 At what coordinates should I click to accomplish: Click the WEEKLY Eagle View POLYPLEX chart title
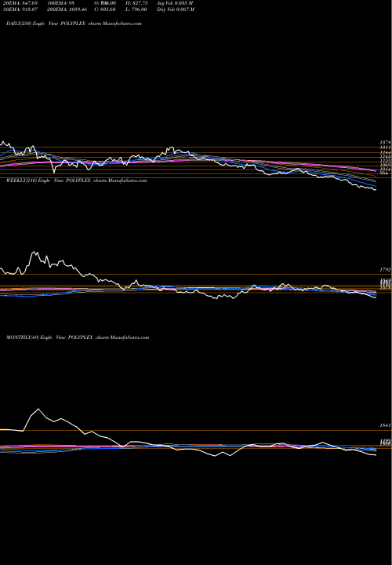coord(76,180)
